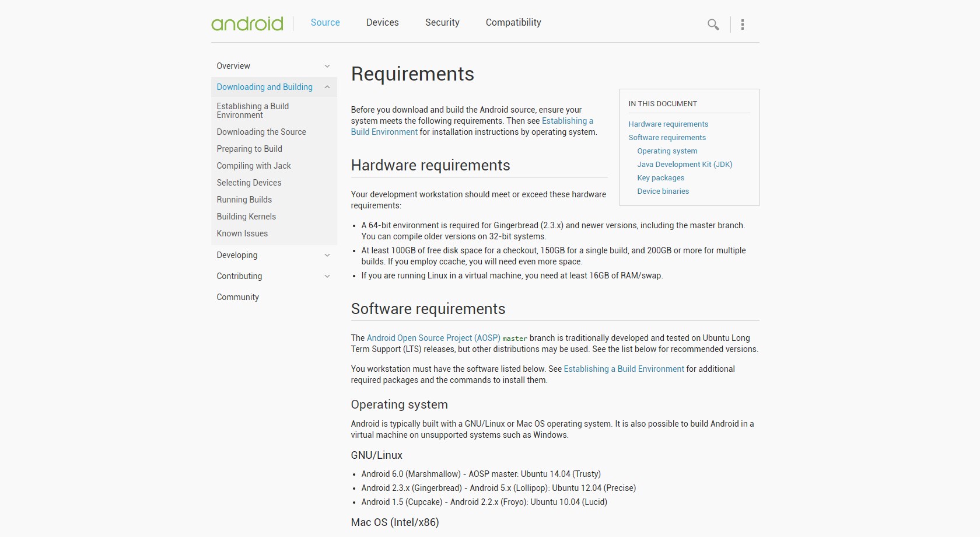Viewport: 980px width, 537px height.
Task: Open the Compatibility tab
Action: [x=513, y=23]
